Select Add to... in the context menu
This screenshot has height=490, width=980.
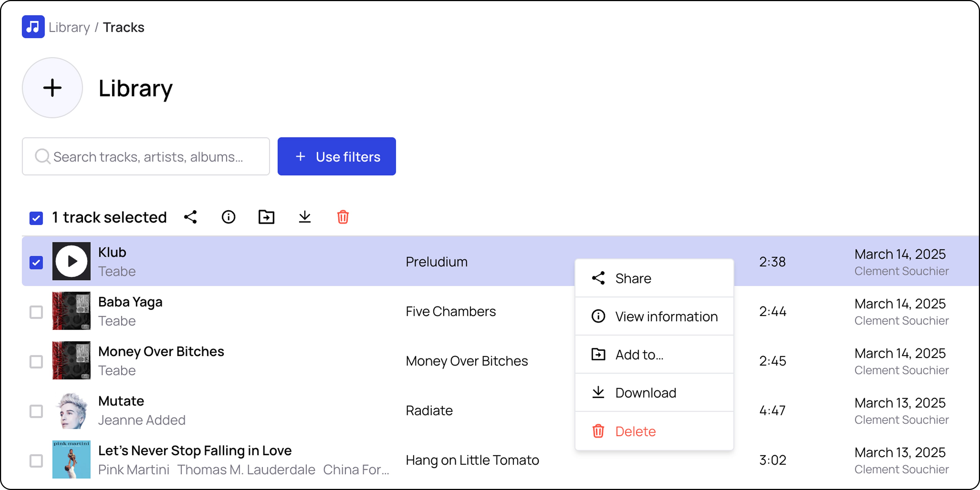tap(639, 355)
